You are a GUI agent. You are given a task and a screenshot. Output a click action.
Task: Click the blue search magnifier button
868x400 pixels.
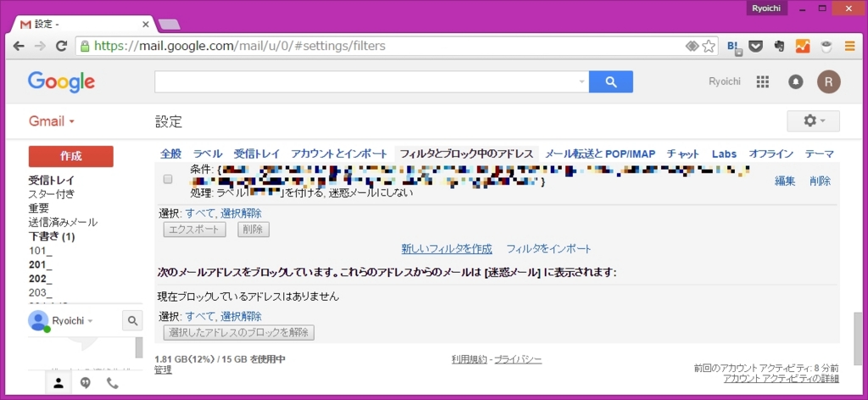coord(610,82)
